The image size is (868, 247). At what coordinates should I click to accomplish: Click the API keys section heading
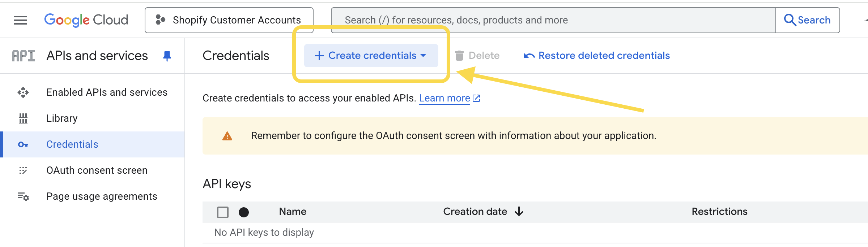click(227, 184)
